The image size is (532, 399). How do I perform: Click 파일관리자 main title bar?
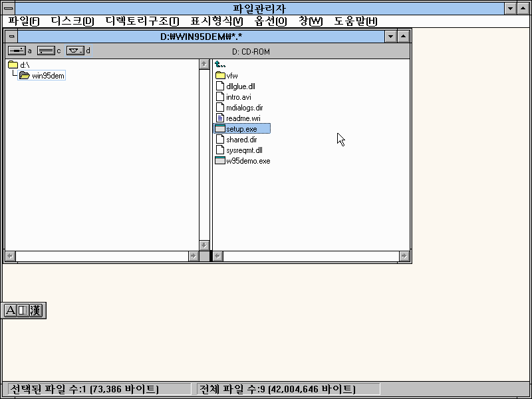click(x=259, y=9)
